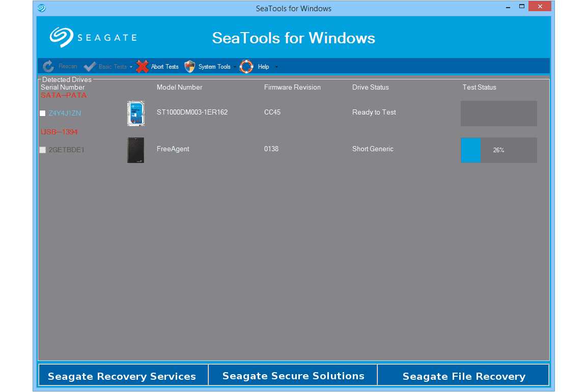Click Seagate File Recovery button
588x392 pixels.
[x=464, y=376]
